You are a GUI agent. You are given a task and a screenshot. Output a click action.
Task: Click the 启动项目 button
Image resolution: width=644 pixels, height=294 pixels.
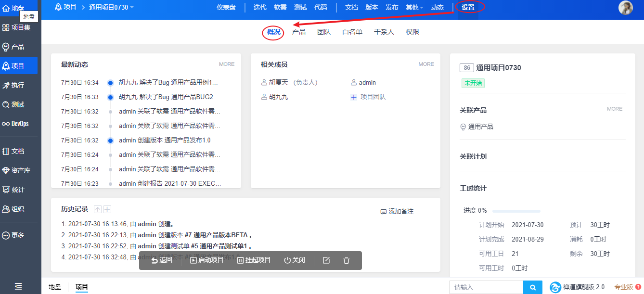(x=207, y=260)
